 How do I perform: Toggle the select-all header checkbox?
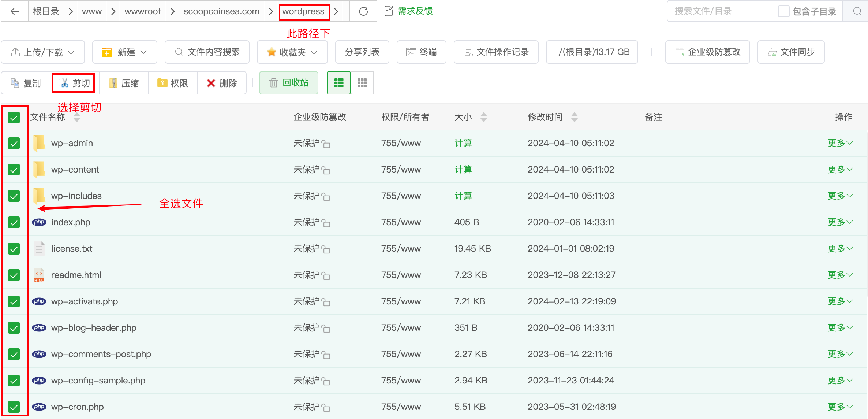coord(14,118)
